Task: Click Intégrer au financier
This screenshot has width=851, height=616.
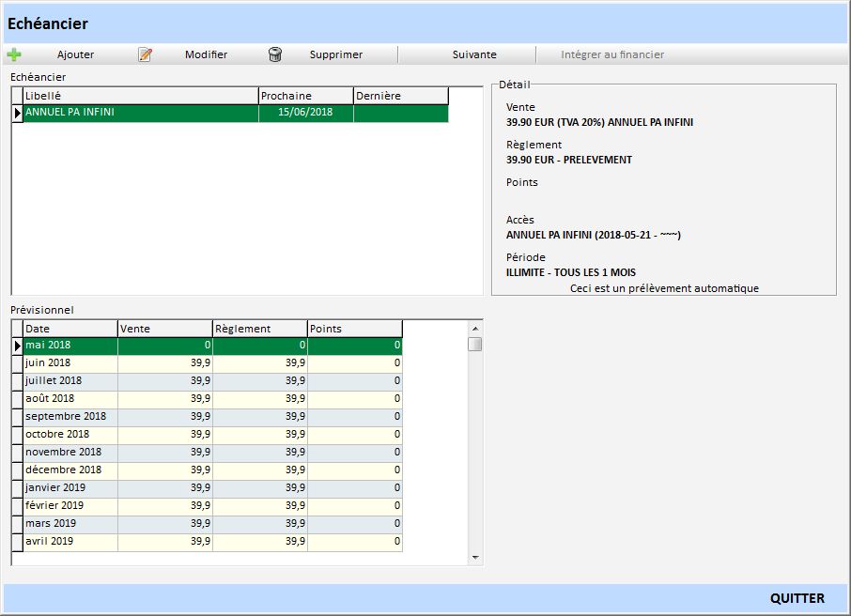Action: click(x=612, y=54)
